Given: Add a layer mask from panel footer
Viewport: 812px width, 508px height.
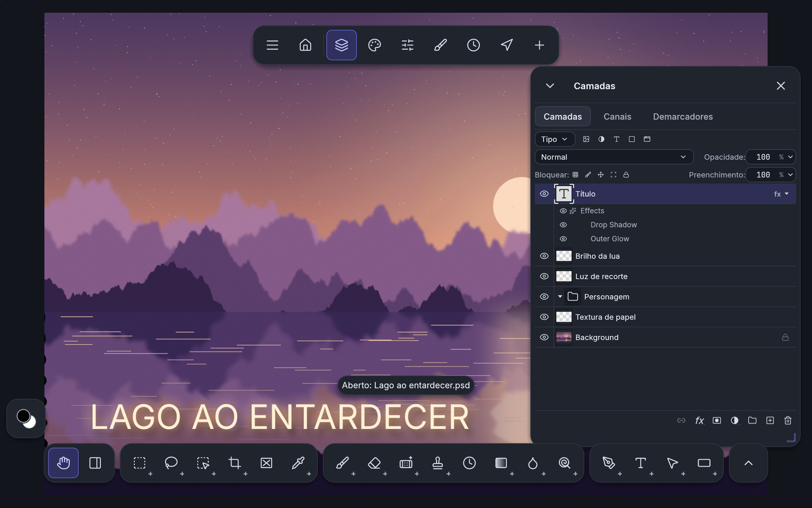Looking at the screenshot, I should (717, 420).
